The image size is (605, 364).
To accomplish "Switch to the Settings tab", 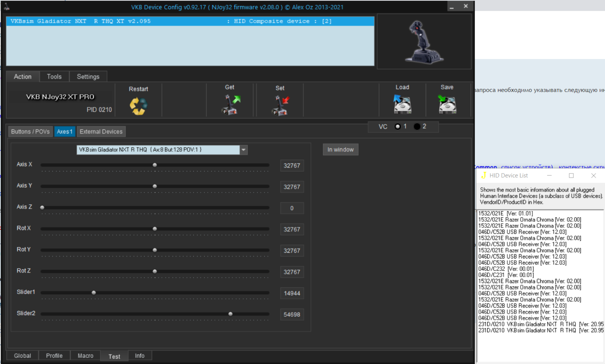I will click(88, 76).
